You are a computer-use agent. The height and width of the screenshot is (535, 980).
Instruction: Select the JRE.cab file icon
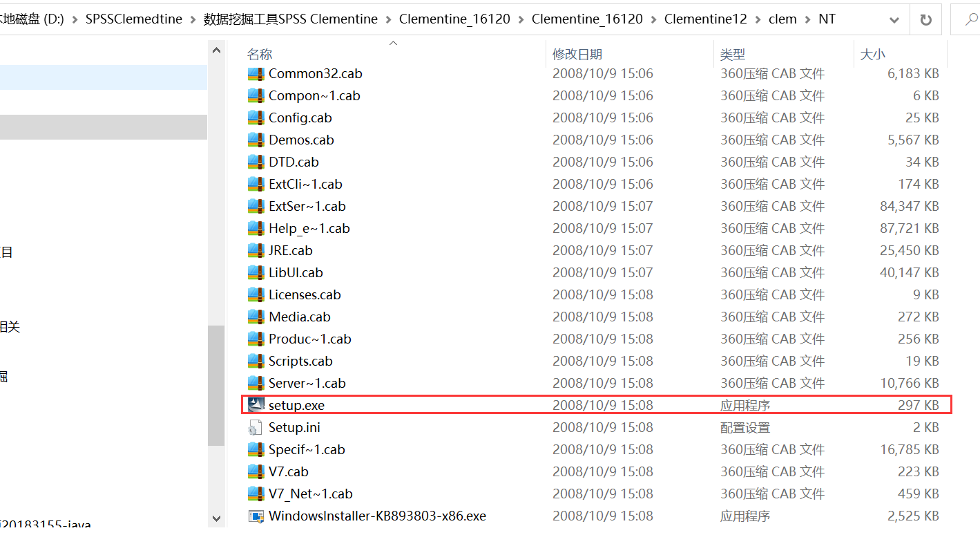[x=256, y=250]
